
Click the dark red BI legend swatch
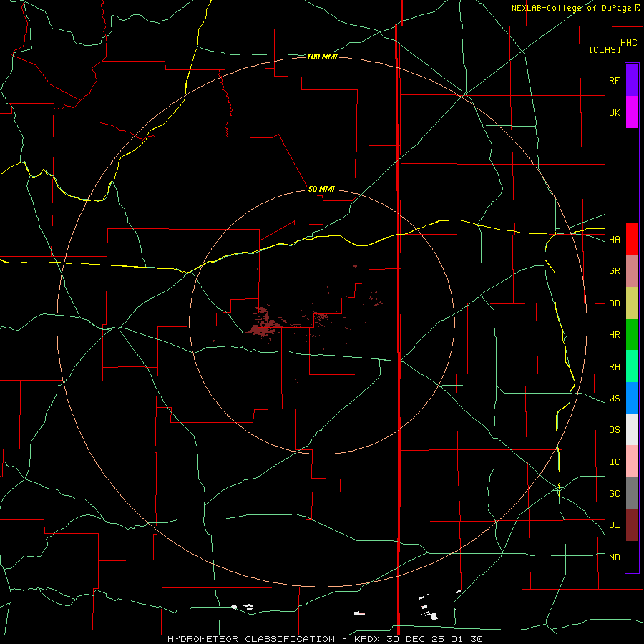point(632,525)
